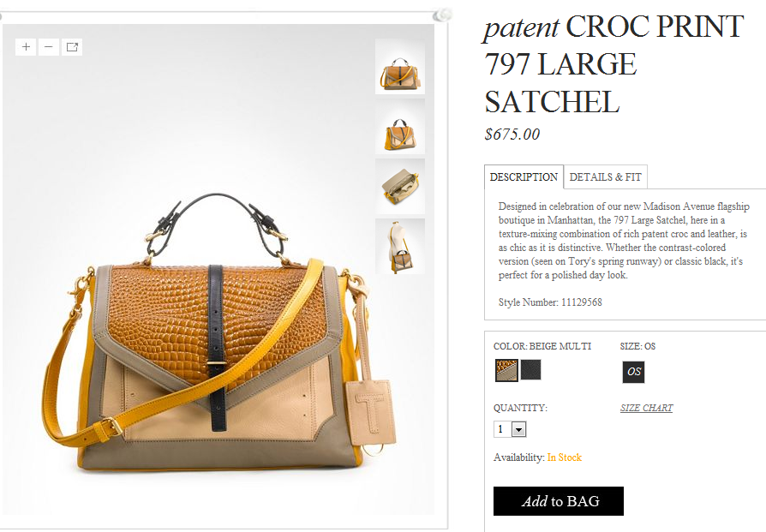766x532 pixels.
Task: Click the Add to Bag button
Action: (x=559, y=501)
